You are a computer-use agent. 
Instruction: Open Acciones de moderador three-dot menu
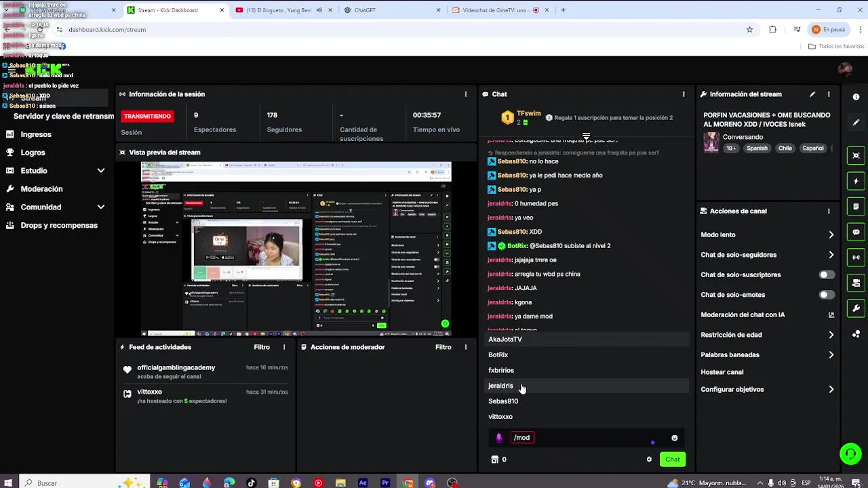pyautogui.click(x=465, y=347)
